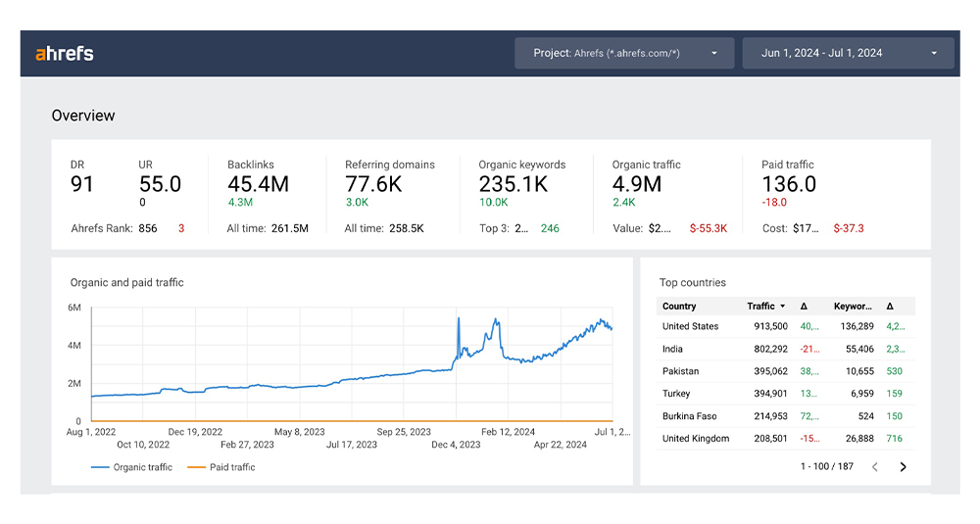Screen dimensions: 980x524
Task: Open the Project Ahrefs dropdown
Action: point(624,53)
